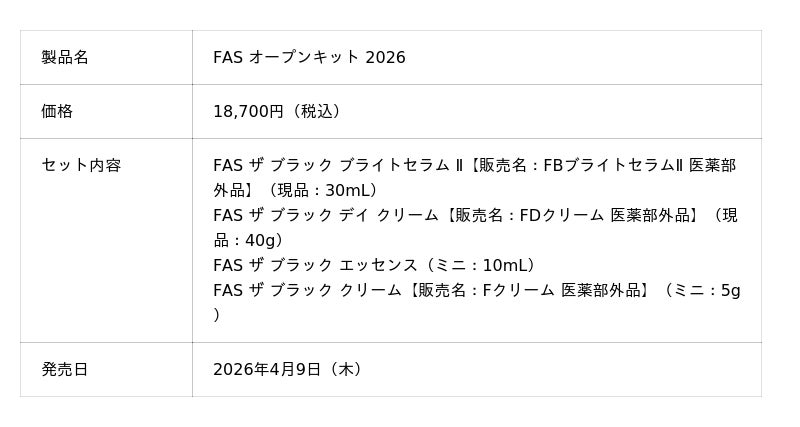Select the FAS オープンキット 2026 product name
The height and width of the screenshot is (427, 800).
click(x=309, y=58)
